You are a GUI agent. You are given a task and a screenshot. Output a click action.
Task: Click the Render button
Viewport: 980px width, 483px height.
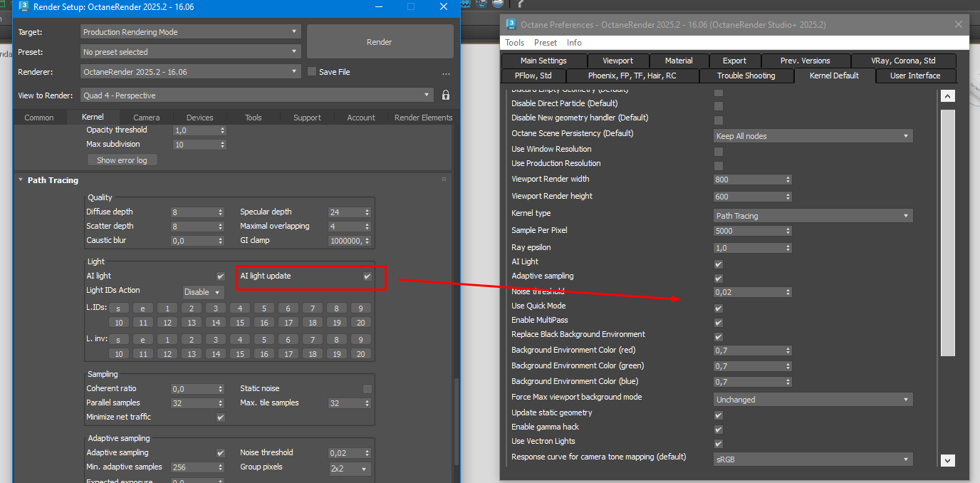(380, 42)
